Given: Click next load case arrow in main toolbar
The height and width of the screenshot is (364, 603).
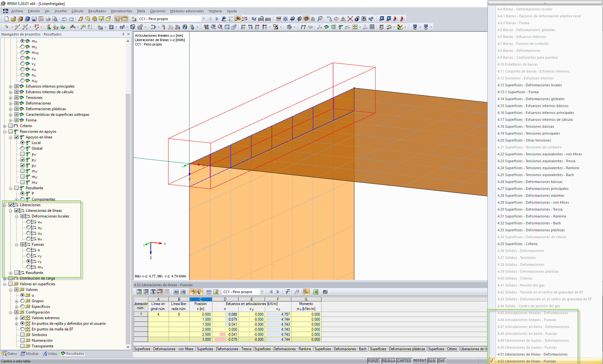Looking at the screenshot, I should tap(217, 19).
